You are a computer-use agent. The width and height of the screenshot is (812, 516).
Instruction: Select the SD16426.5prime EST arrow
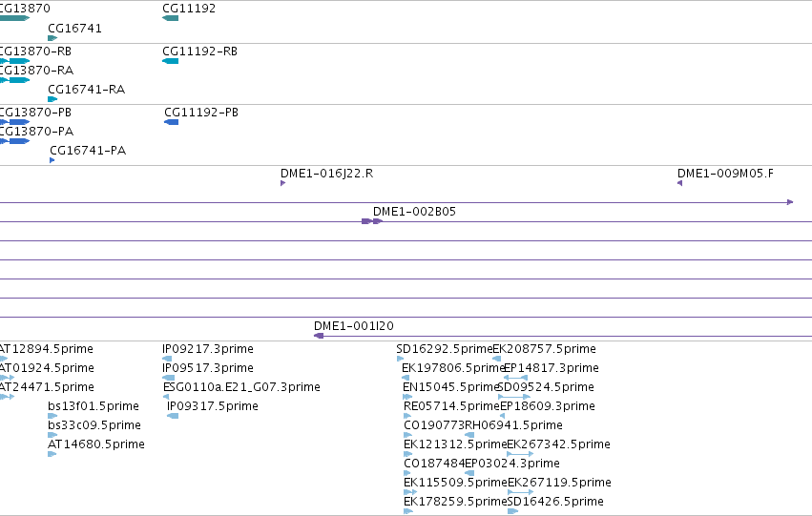tap(512, 511)
